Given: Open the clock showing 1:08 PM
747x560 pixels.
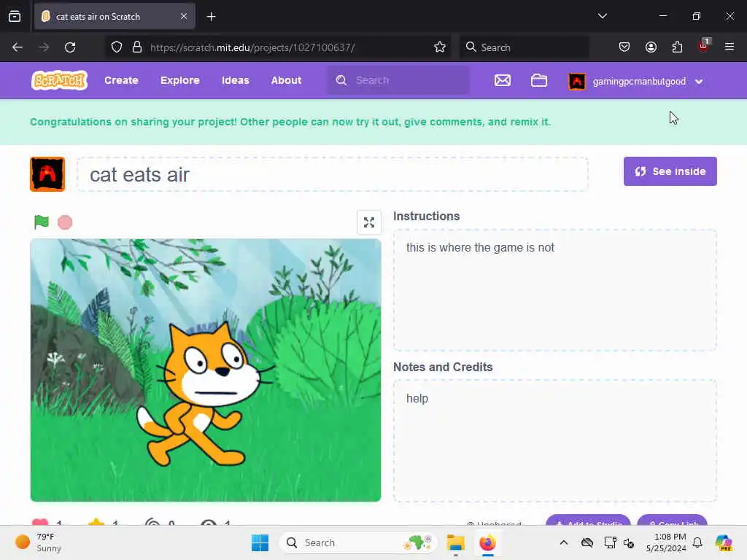Looking at the screenshot, I should coord(667,542).
